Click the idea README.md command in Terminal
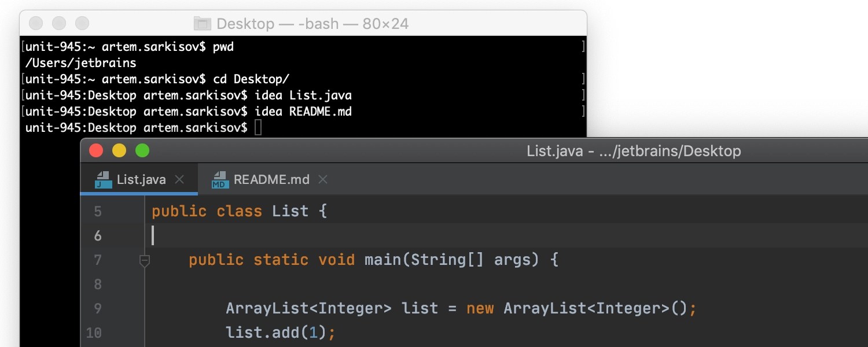The width and height of the screenshot is (868, 347). (303, 111)
